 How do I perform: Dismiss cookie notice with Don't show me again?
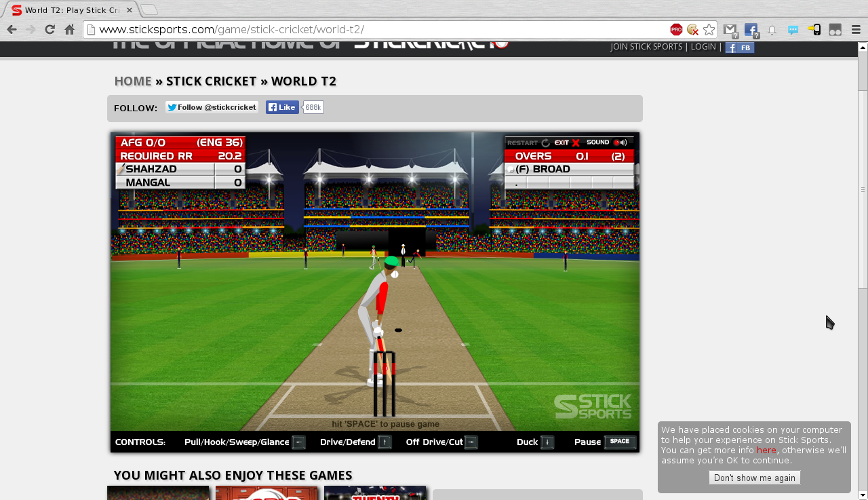pos(755,478)
